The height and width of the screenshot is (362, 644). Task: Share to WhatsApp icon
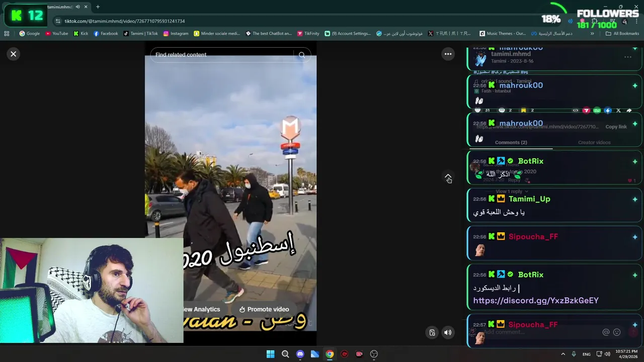(597, 110)
